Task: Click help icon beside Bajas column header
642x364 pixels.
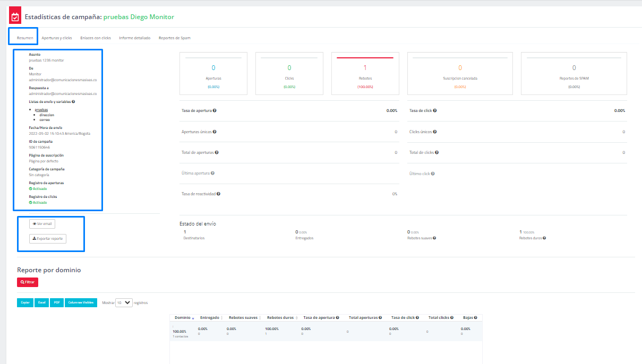Action: [475, 318]
